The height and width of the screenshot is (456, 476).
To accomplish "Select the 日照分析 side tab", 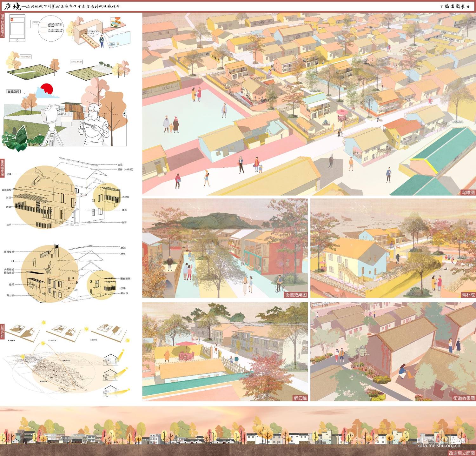I will tap(2, 331).
